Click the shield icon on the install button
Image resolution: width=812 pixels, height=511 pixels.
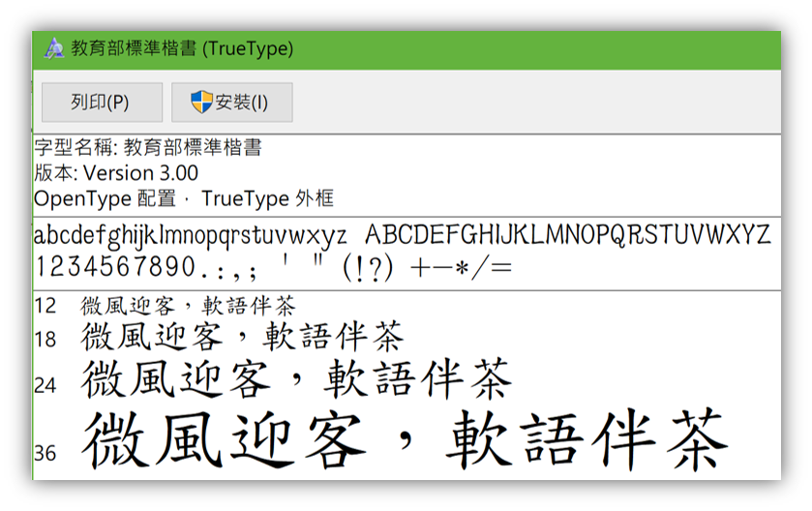pos(201,102)
